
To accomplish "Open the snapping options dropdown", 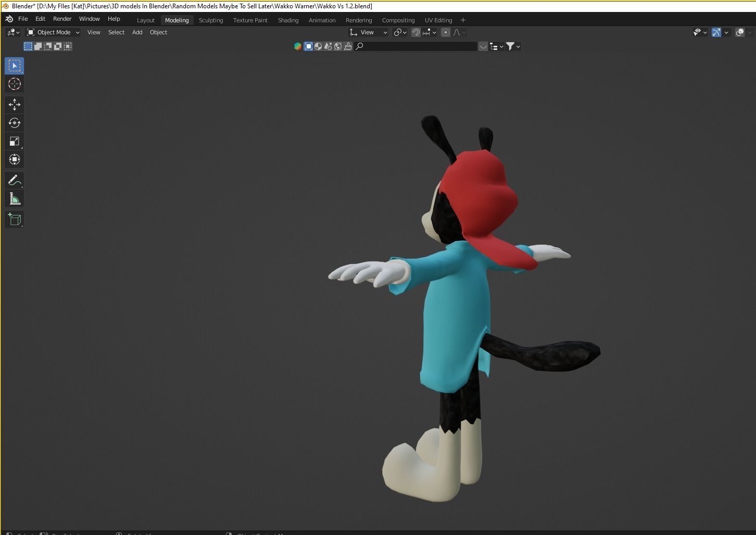I will pos(430,32).
